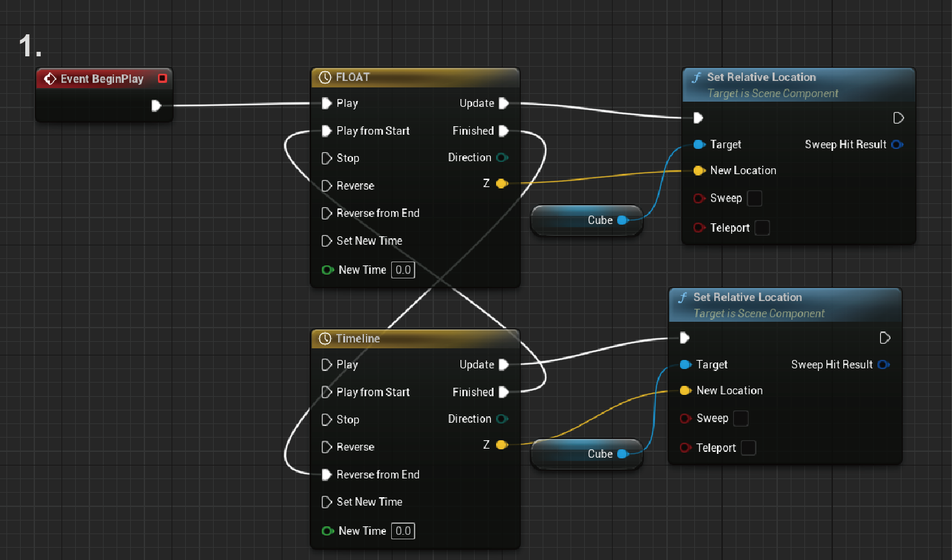
Task: Click the upper Cube variable node's output pin
Action: tap(623, 220)
